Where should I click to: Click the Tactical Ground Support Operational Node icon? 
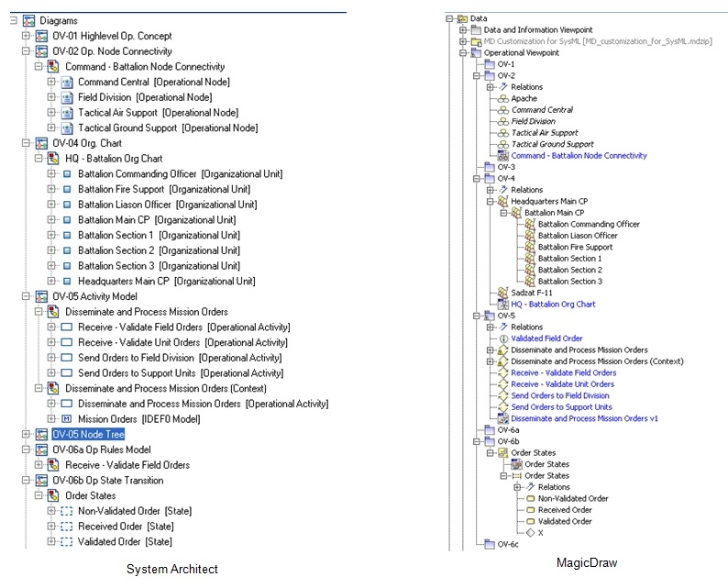point(67,128)
